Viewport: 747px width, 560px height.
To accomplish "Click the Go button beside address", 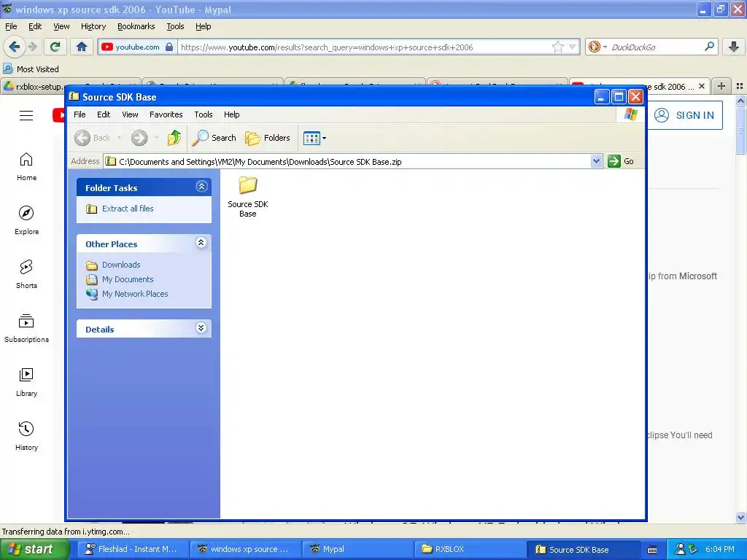I will point(621,161).
